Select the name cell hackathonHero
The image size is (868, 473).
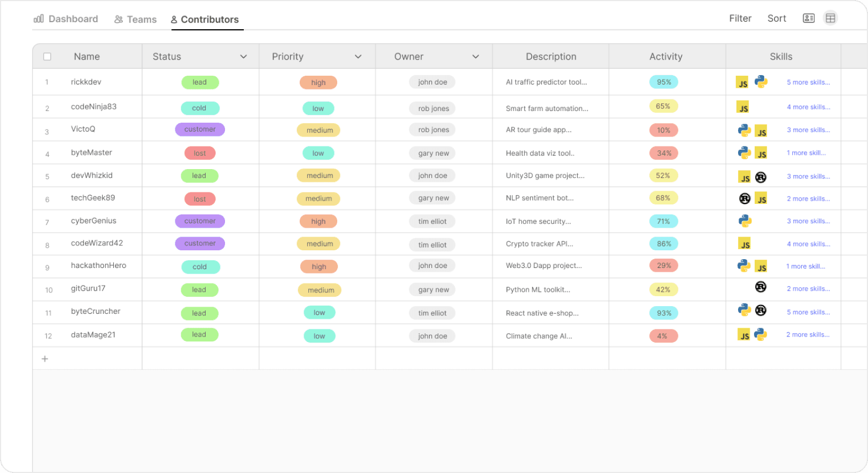point(98,265)
